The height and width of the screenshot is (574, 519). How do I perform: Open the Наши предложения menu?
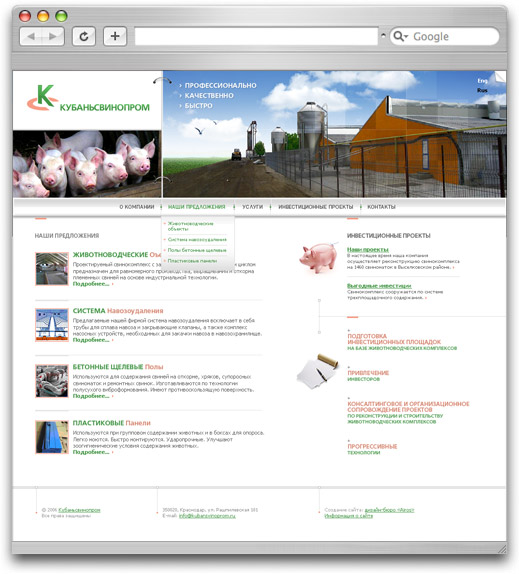(197, 207)
